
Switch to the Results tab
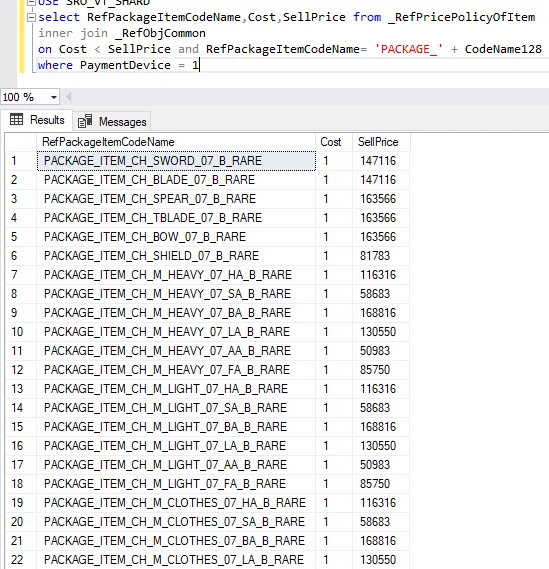[37, 120]
